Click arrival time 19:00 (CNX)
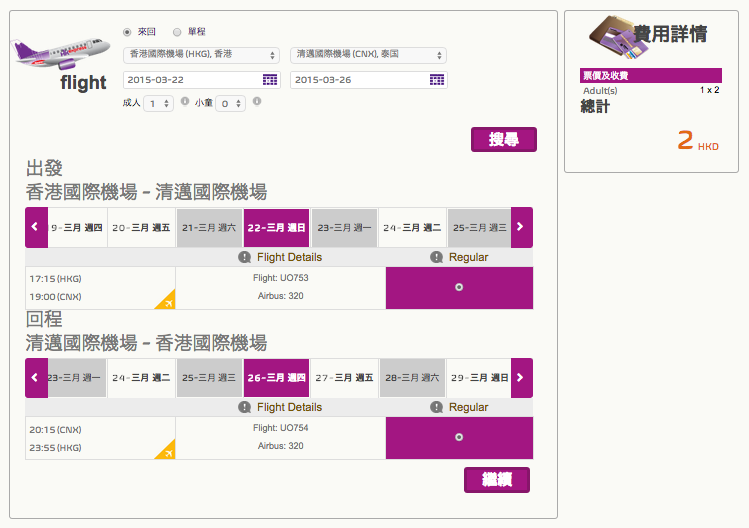 (55, 297)
